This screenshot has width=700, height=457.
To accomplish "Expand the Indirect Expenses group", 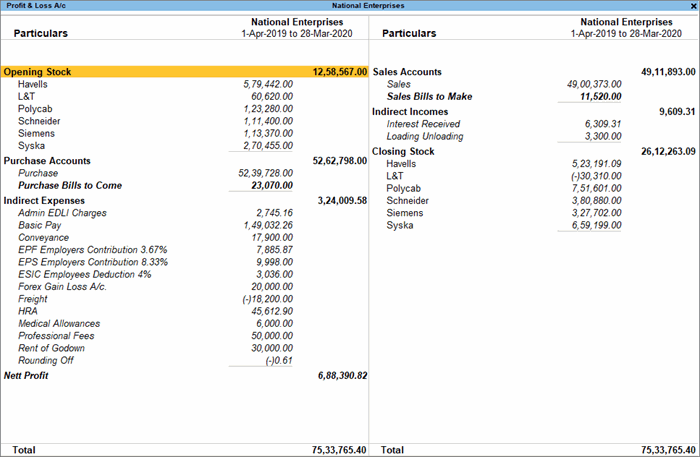I will pyautogui.click(x=44, y=200).
